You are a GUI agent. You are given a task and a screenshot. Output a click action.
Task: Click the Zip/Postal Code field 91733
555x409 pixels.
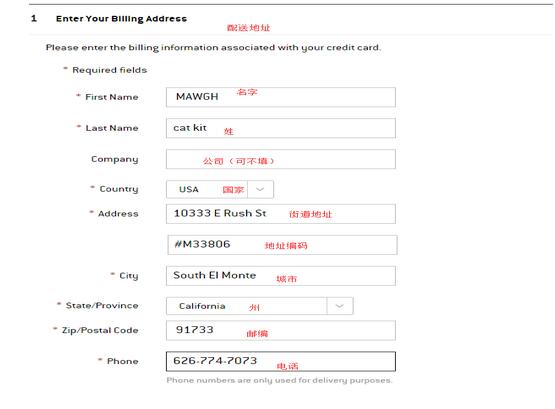[x=281, y=330]
